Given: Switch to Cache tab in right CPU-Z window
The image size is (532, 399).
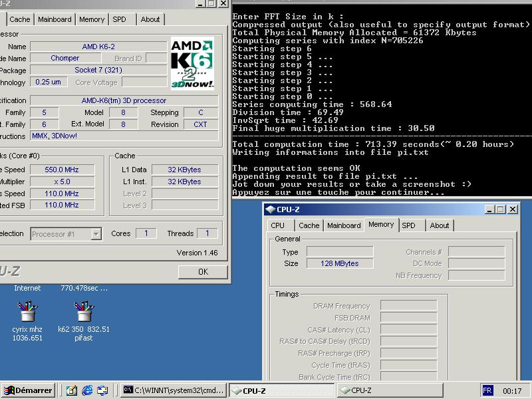Looking at the screenshot, I should (x=309, y=225).
